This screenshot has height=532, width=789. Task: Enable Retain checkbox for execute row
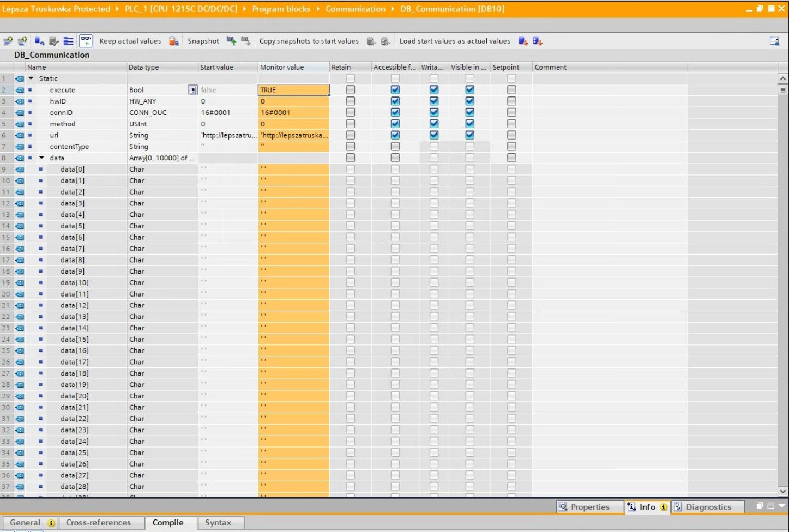tap(351, 90)
